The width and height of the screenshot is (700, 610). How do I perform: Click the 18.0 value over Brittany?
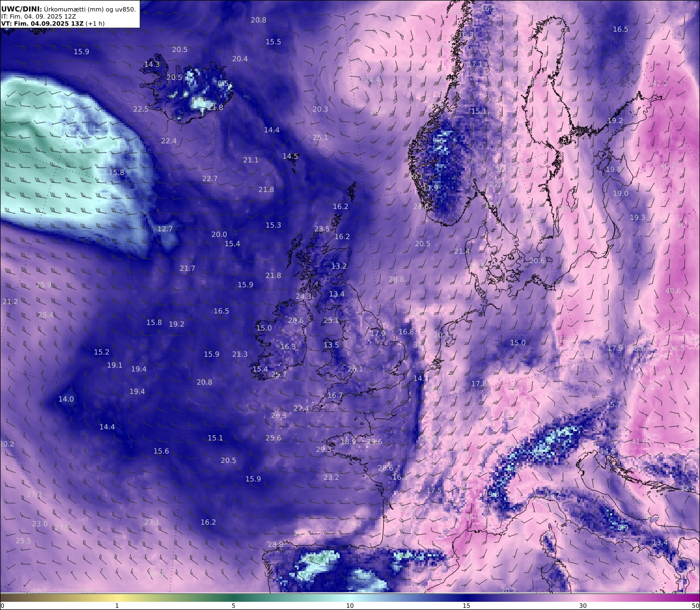pyautogui.click(x=348, y=441)
